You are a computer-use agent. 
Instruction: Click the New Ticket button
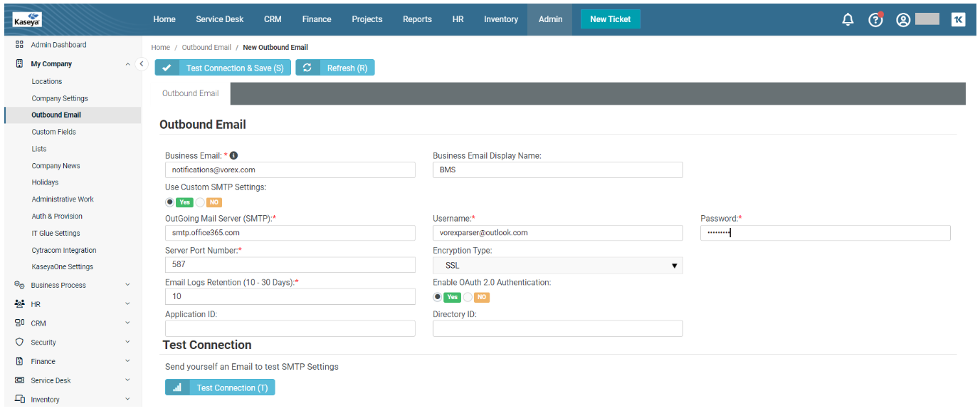610,19
